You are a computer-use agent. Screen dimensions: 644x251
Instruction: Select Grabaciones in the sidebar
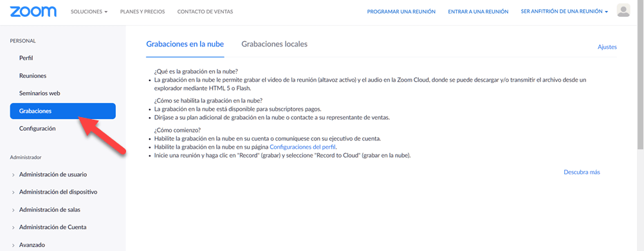click(63, 111)
